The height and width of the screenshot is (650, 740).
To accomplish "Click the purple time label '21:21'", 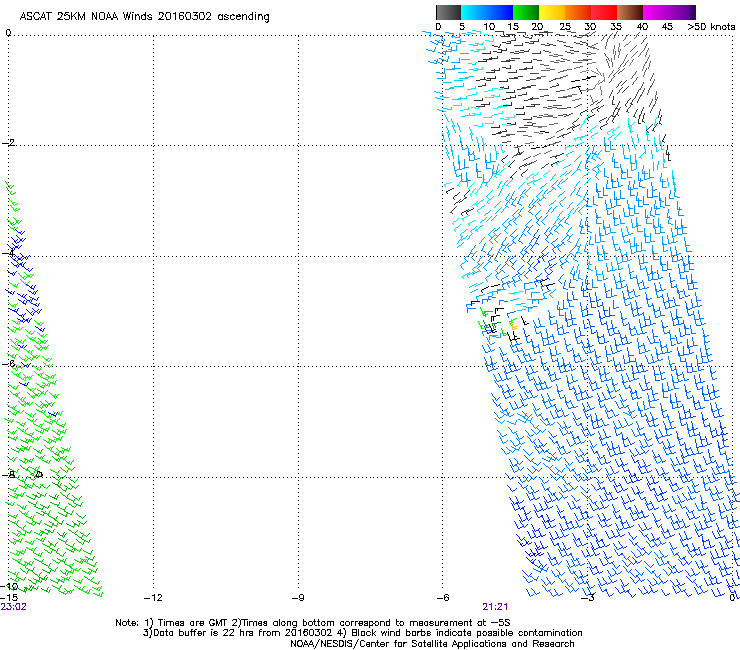I will (495, 607).
